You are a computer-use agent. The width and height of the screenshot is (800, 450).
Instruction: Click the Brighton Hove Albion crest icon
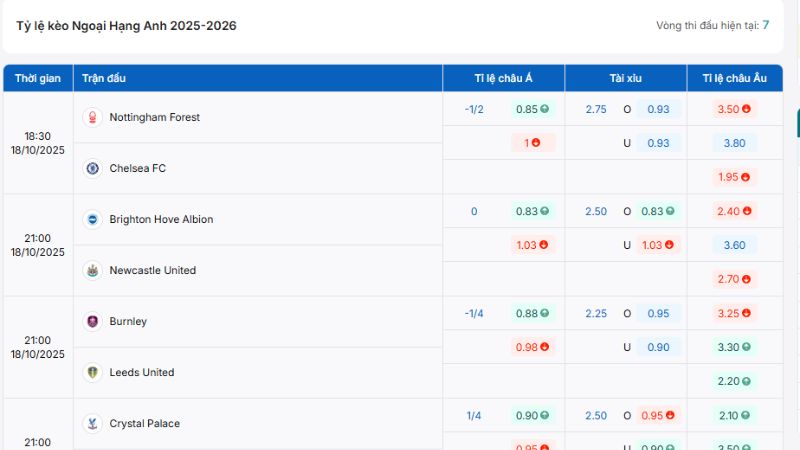coord(93,219)
